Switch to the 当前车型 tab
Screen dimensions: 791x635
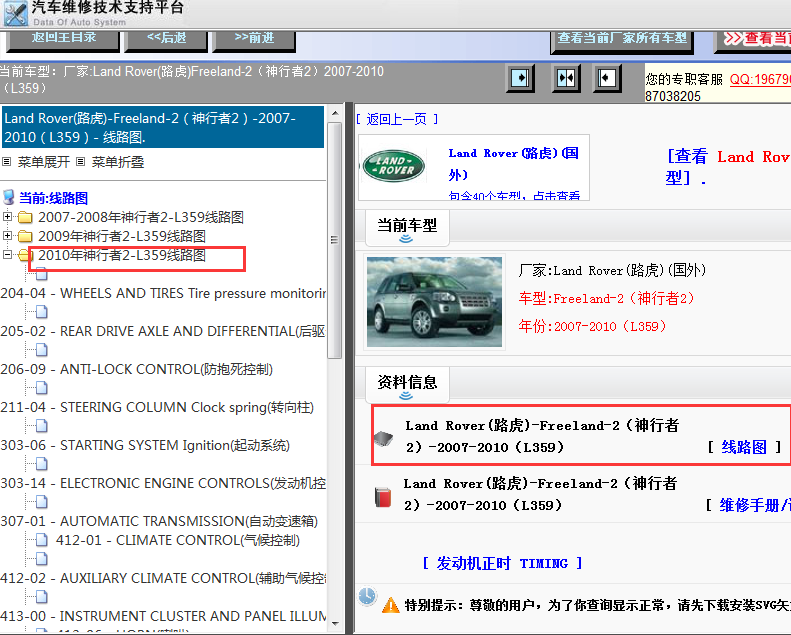(x=407, y=225)
